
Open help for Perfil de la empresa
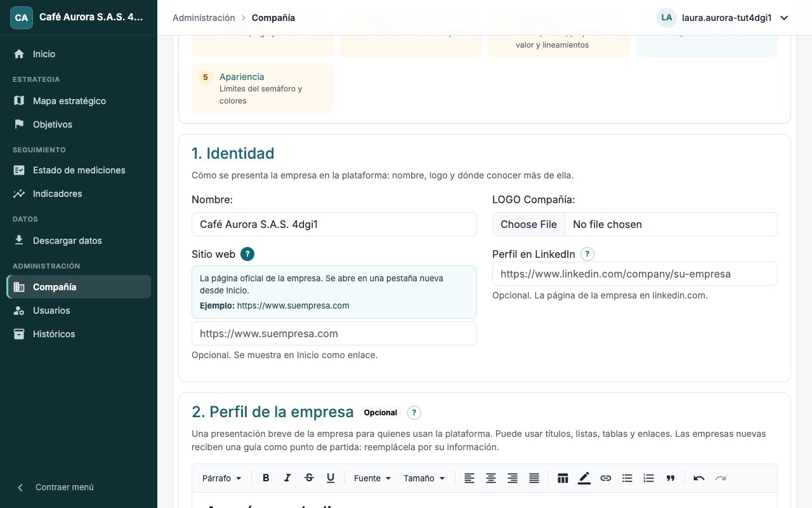point(414,413)
